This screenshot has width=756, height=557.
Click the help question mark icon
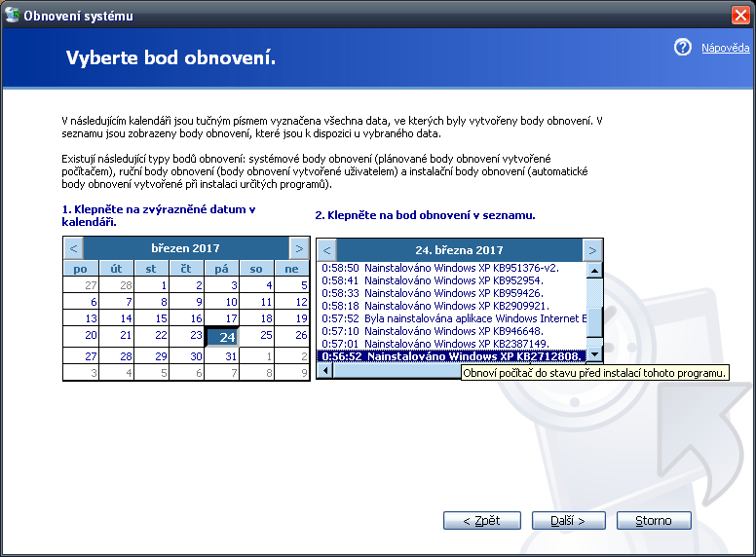(x=682, y=47)
